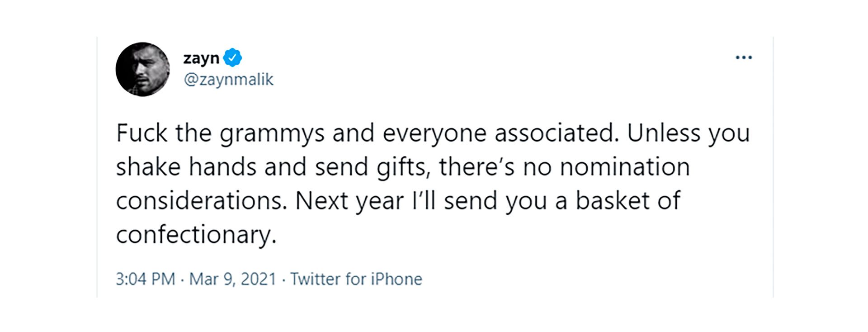Open the @zaynmalik handle link

[x=228, y=80]
